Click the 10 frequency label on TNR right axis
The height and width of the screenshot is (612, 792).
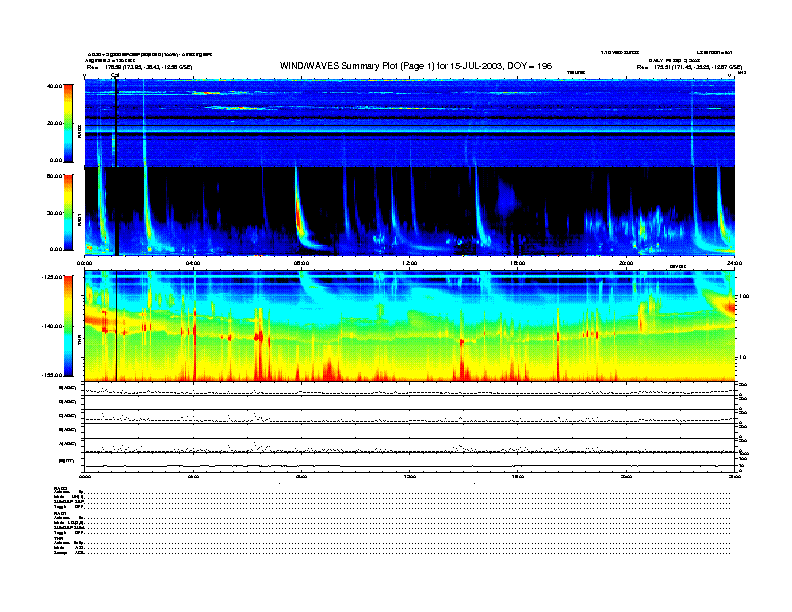click(x=744, y=358)
